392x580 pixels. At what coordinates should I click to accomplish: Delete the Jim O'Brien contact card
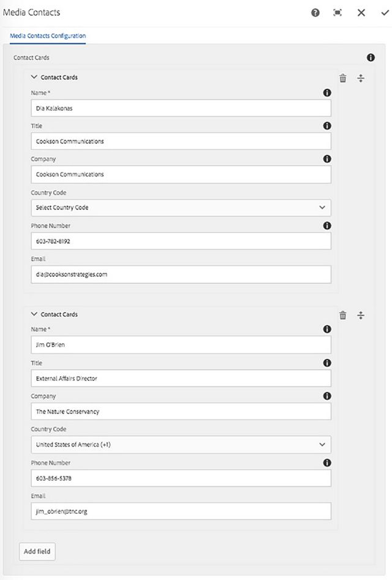(x=343, y=315)
